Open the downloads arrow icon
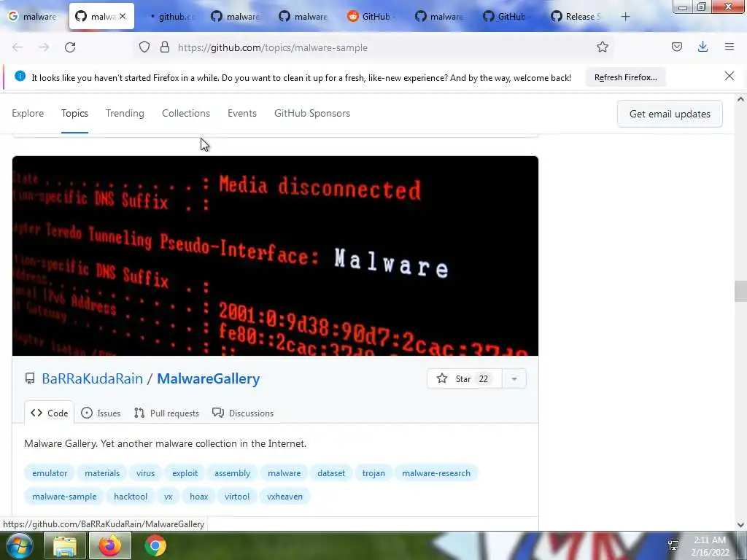Viewport: 747px width, 560px height. coord(703,47)
